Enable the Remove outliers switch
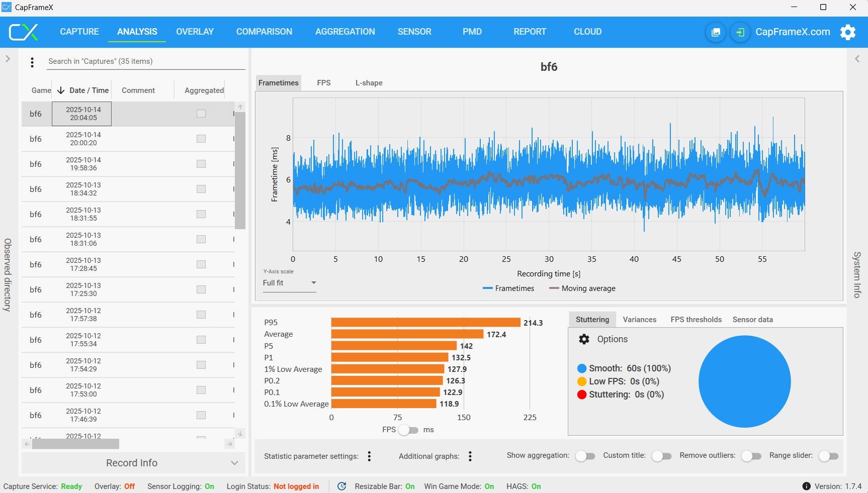Screen dimensions: 868x493 pyautogui.click(x=751, y=456)
